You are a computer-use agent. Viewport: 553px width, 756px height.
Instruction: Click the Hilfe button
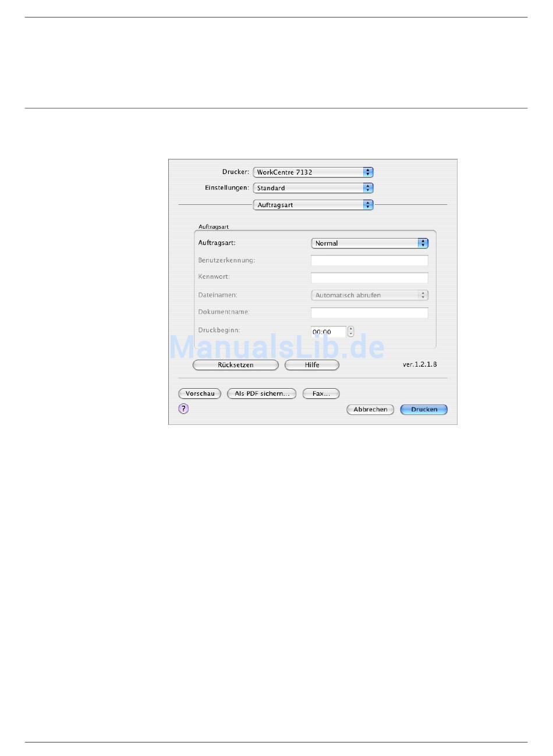click(x=312, y=365)
